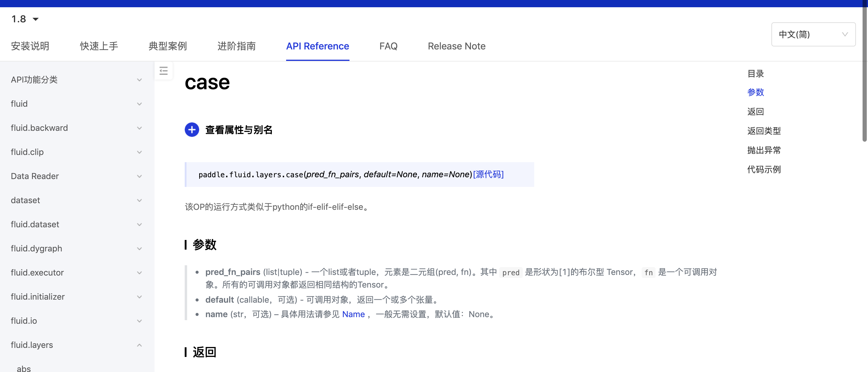Open the 中文(简) language selector

[813, 34]
